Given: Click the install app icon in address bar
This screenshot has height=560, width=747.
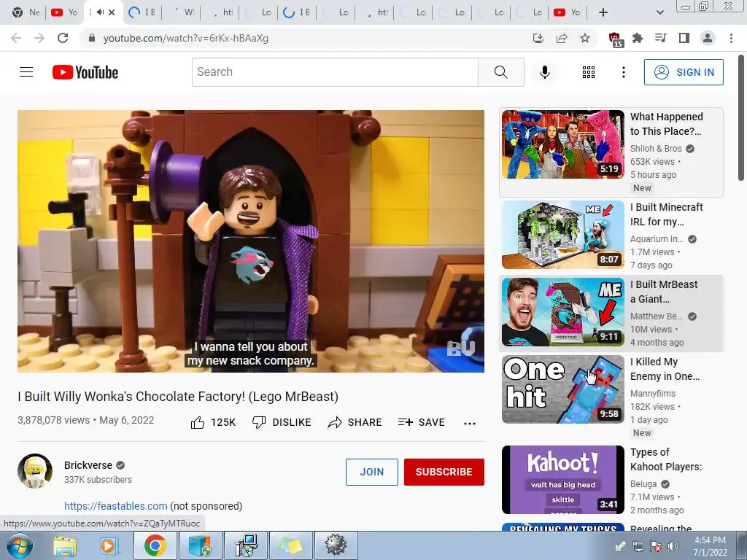Looking at the screenshot, I should point(538,38).
